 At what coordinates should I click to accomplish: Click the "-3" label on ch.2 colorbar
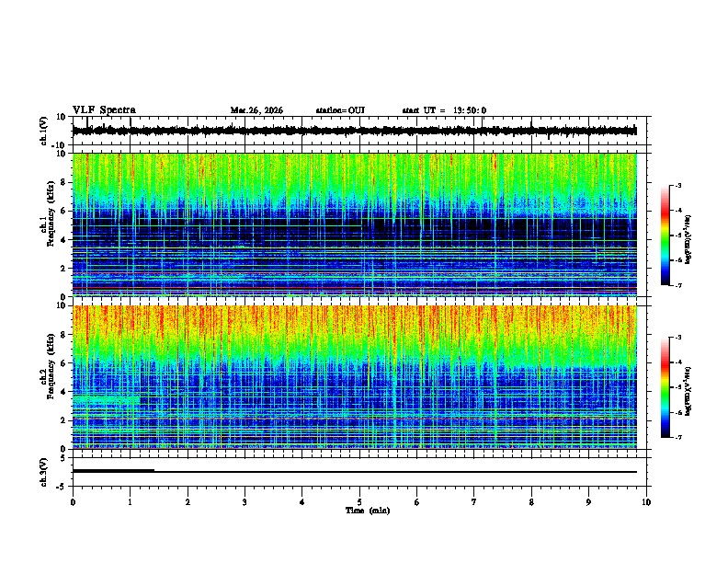tap(677, 338)
